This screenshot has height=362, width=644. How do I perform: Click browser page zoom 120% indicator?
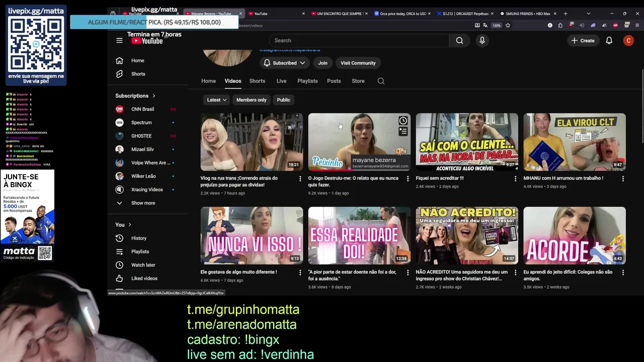(x=496, y=25)
